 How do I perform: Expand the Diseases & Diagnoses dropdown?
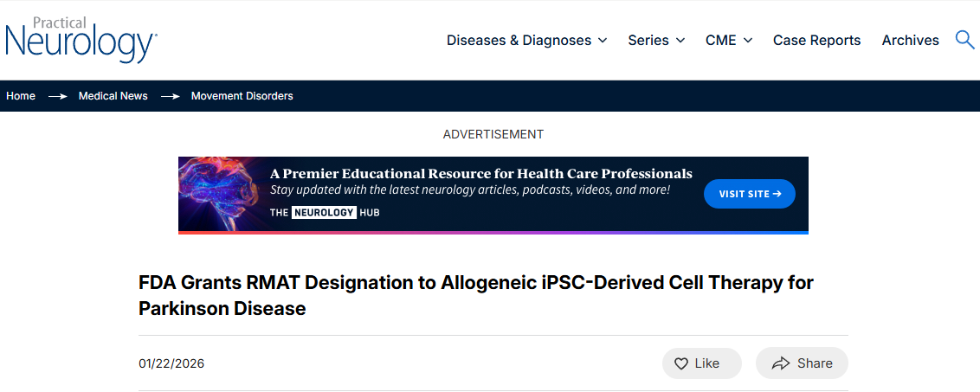pyautogui.click(x=526, y=41)
